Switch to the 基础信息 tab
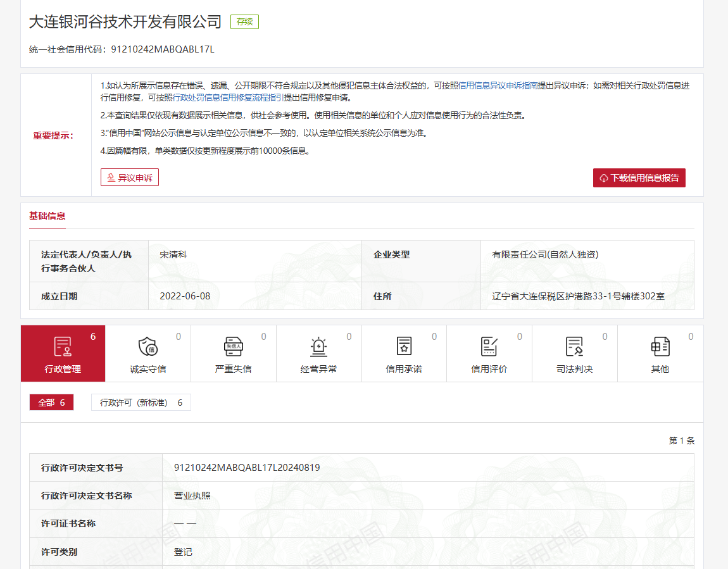The height and width of the screenshot is (569, 728). (x=47, y=216)
